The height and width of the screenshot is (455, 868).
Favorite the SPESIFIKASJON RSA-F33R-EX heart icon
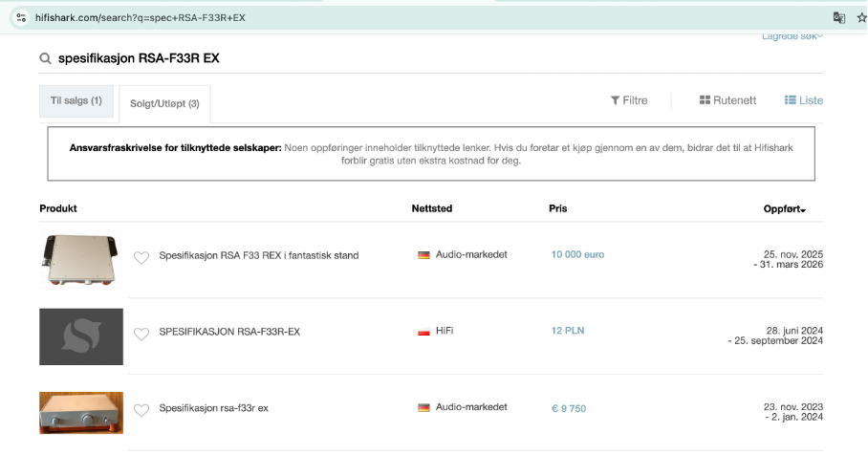coord(141,334)
